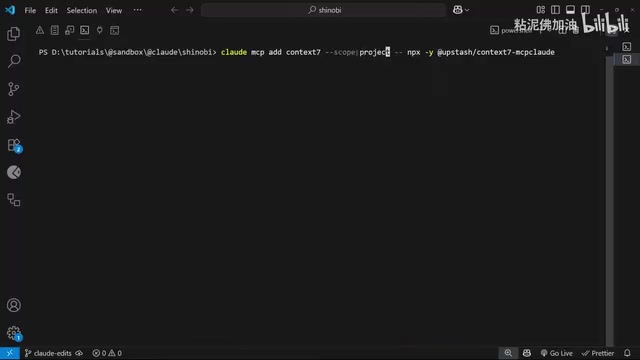Open the Copilot chat icon in title bar

[458, 10]
